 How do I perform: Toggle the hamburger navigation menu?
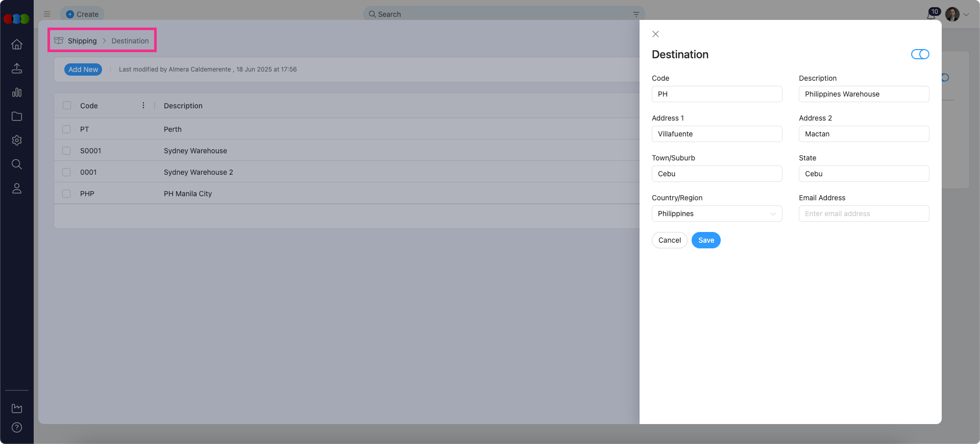coord(47,14)
